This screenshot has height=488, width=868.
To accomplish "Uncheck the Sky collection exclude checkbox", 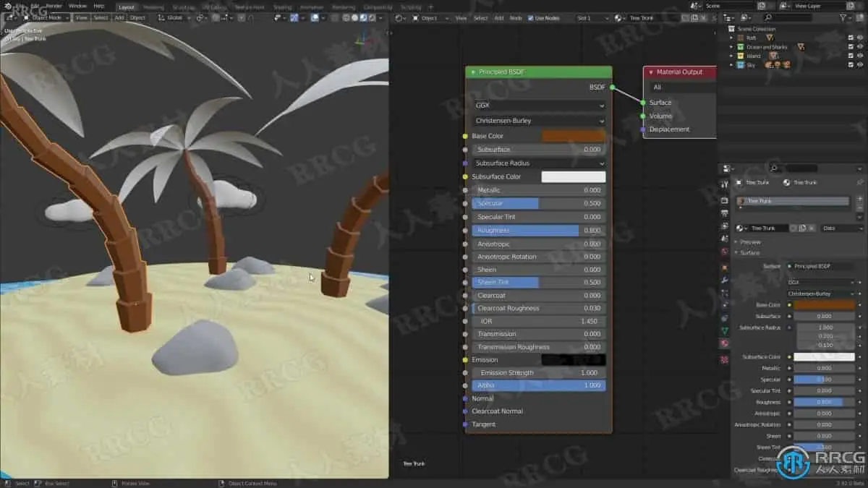I will (851, 65).
